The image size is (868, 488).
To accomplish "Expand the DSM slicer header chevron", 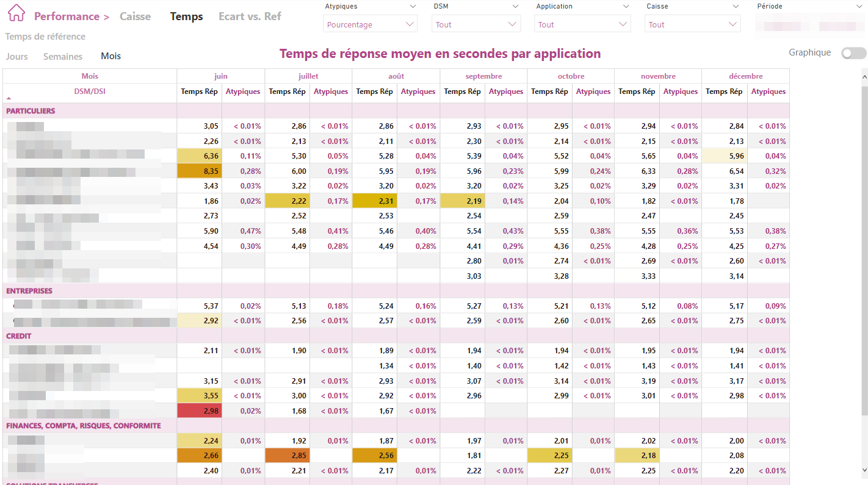I will 515,6.
